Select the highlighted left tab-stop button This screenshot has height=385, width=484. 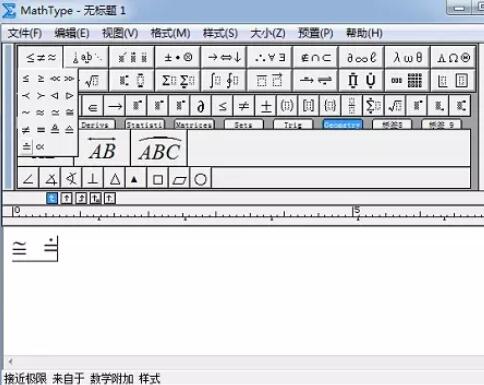(52, 198)
